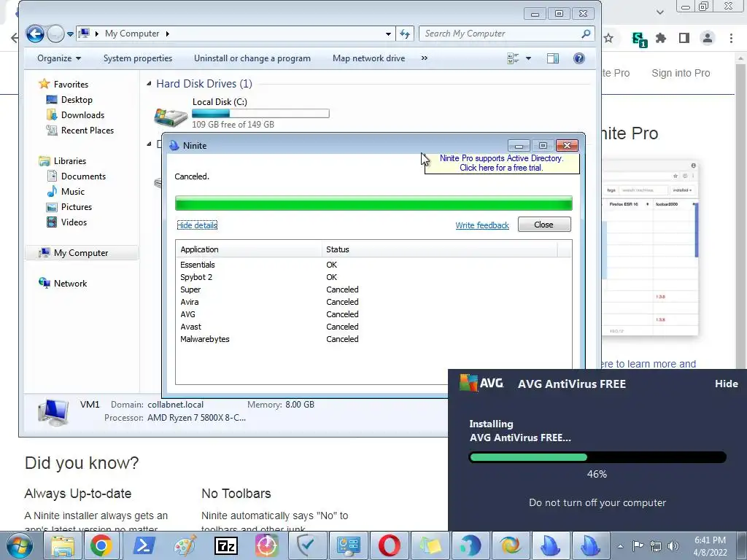Click the Change your view icon

(513, 58)
